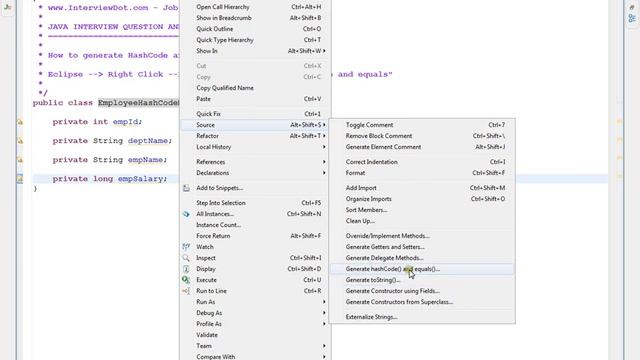The height and width of the screenshot is (360, 640).
Task: Click the All Instances icon
Action: point(186,214)
